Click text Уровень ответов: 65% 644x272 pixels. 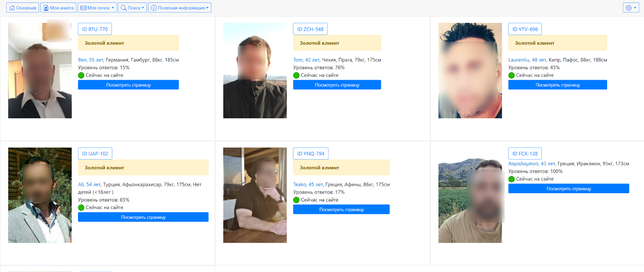click(x=104, y=200)
